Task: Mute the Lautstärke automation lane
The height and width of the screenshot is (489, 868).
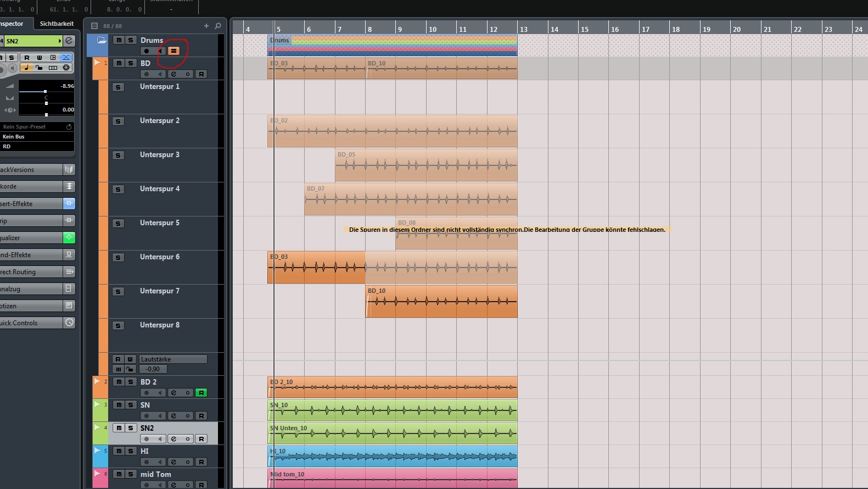Action: click(x=118, y=369)
